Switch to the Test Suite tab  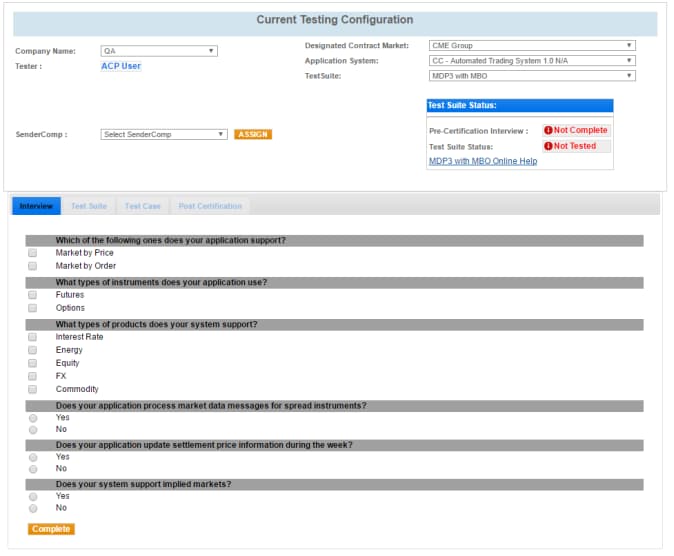click(x=89, y=206)
